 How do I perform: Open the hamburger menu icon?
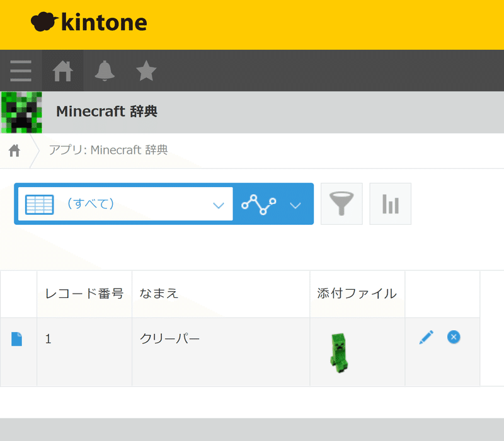[x=21, y=71]
